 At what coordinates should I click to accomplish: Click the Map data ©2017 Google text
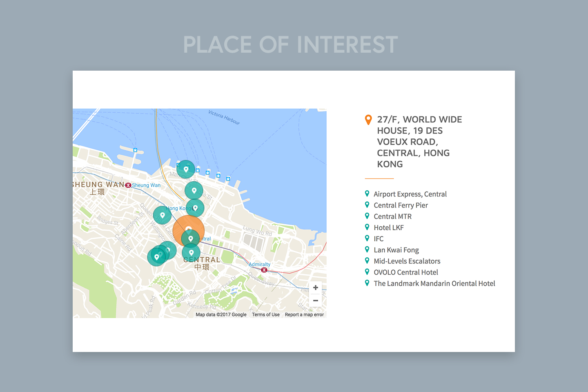pos(221,314)
